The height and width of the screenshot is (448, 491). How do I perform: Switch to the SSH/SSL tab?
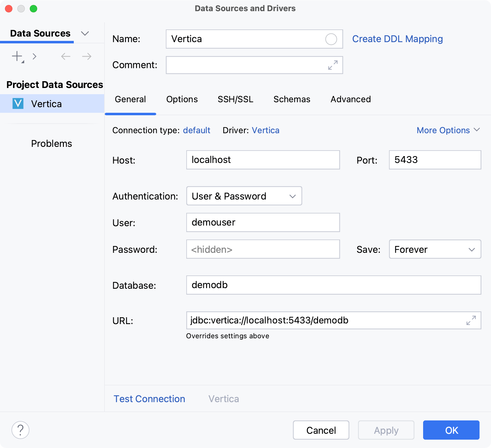point(235,99)
